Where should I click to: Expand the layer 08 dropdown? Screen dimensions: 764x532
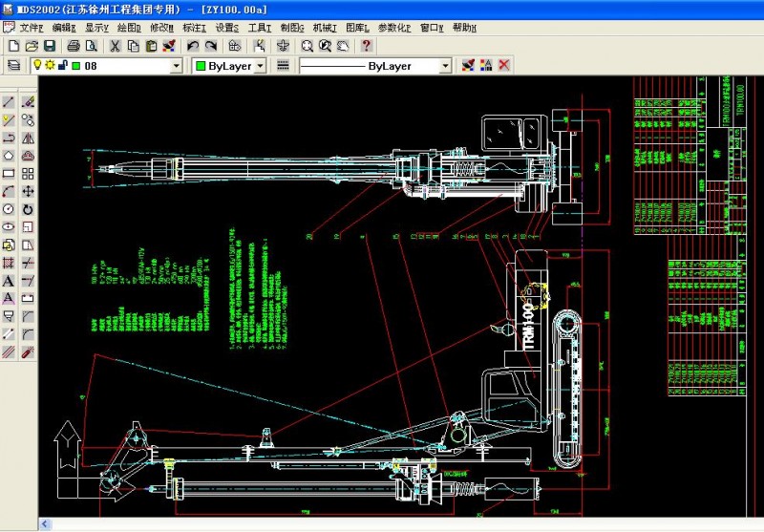[176, 66]
